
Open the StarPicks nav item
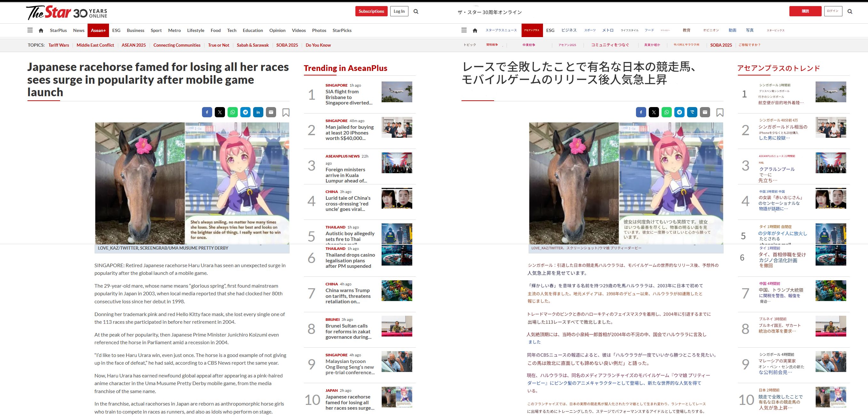(342, 30)
